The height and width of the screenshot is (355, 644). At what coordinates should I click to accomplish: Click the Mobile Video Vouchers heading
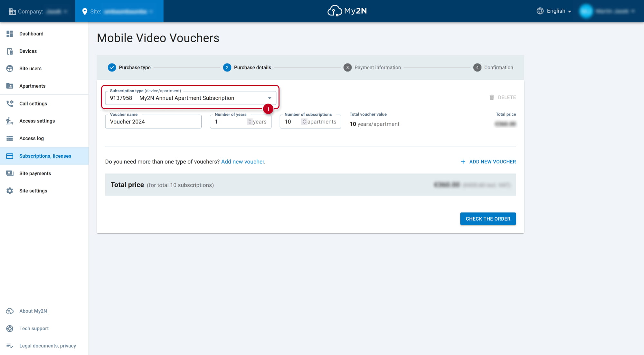158,38
